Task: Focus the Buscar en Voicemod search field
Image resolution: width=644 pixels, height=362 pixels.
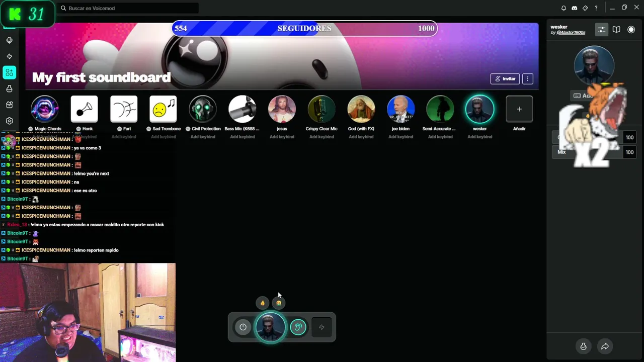Action: pos(128,8)
